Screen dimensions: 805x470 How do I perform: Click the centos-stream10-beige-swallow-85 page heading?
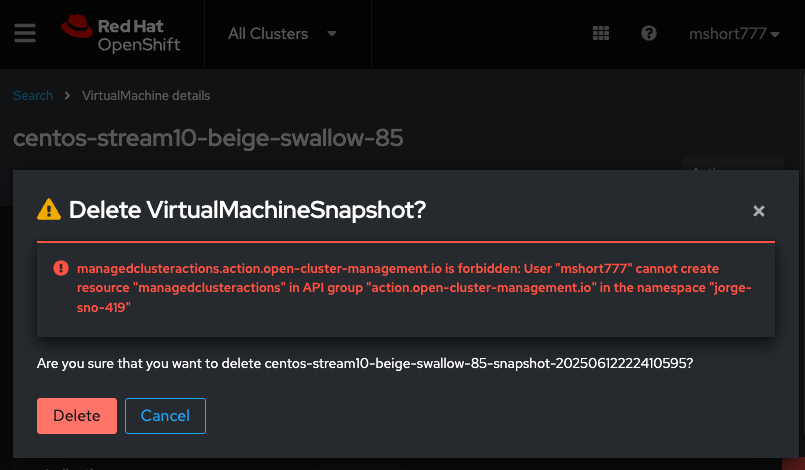click(208, 138)
